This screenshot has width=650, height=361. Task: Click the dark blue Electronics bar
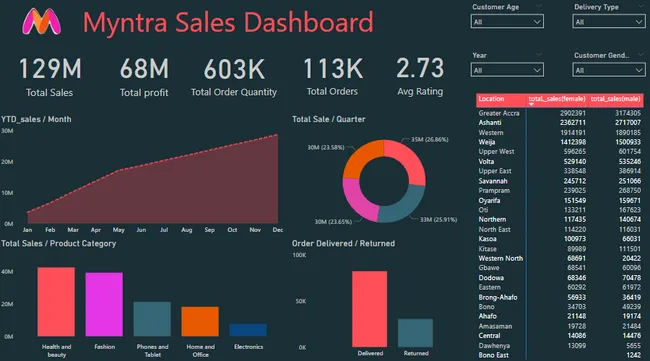click(248, 330)
